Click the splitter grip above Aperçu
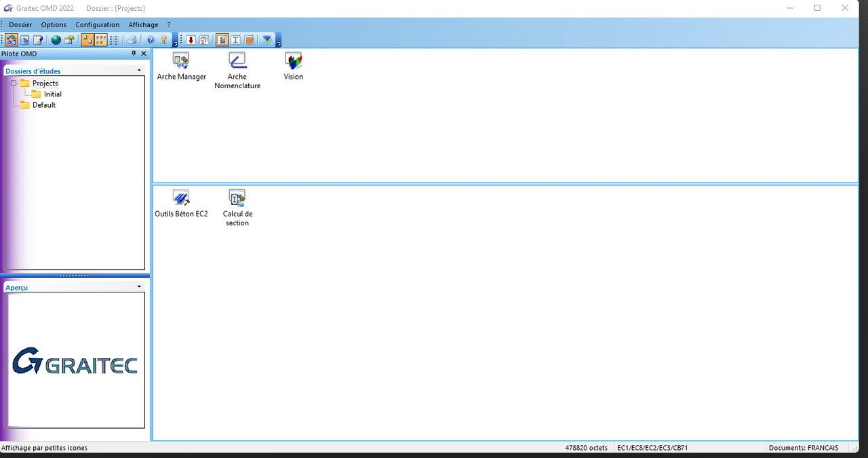Viewport: 868px width, 458px height. coord(74,275)
